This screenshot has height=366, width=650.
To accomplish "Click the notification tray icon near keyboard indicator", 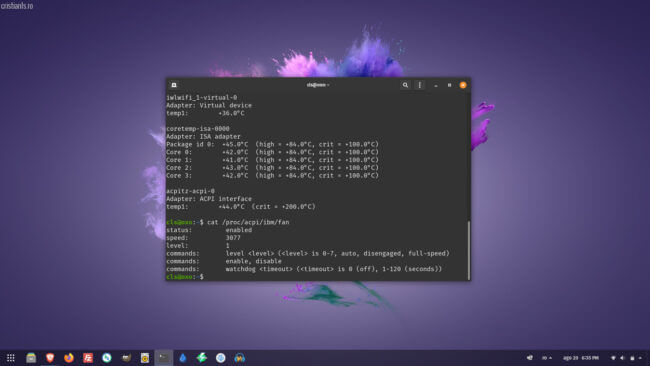I will pyautogui.click(x=529, y=358).
